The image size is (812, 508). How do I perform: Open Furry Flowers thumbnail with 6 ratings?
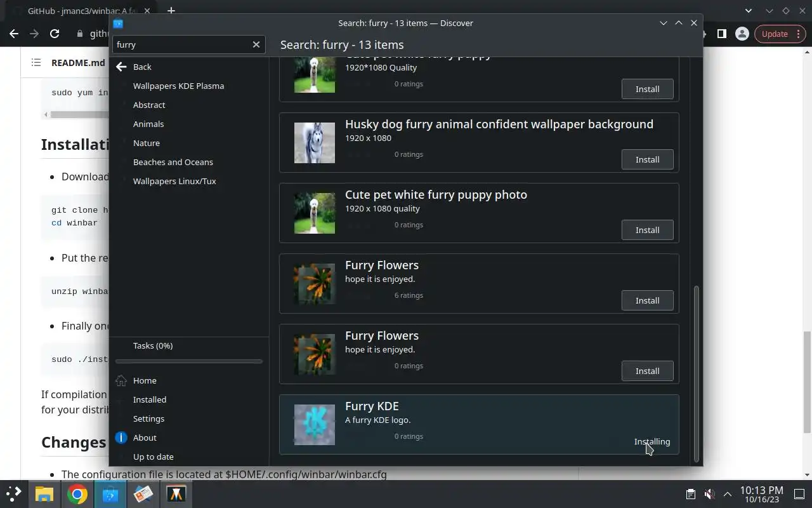pyautogui.click(x=315, y=284)
